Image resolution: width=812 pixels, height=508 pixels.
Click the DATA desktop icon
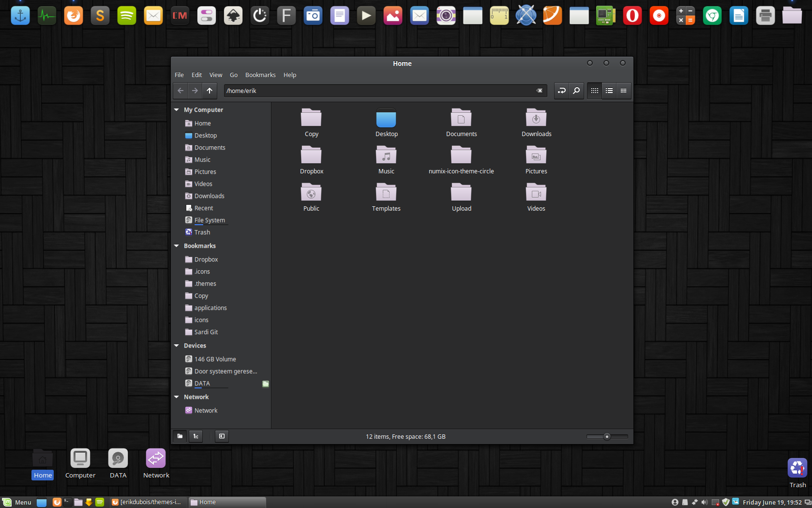pos(118,458)
